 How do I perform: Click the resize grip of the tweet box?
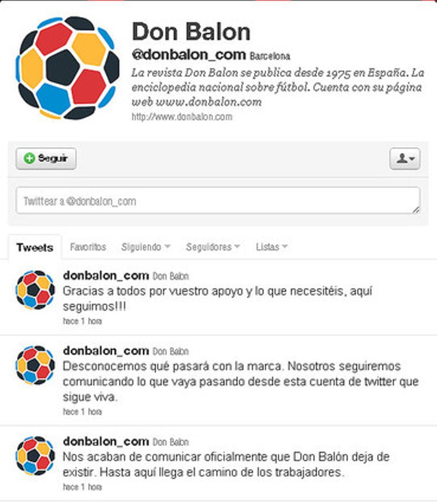coord(416,210)
